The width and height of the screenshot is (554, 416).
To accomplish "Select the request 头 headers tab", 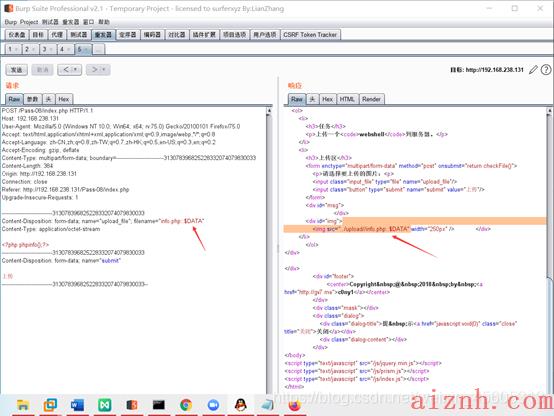I will click(48, 99).
